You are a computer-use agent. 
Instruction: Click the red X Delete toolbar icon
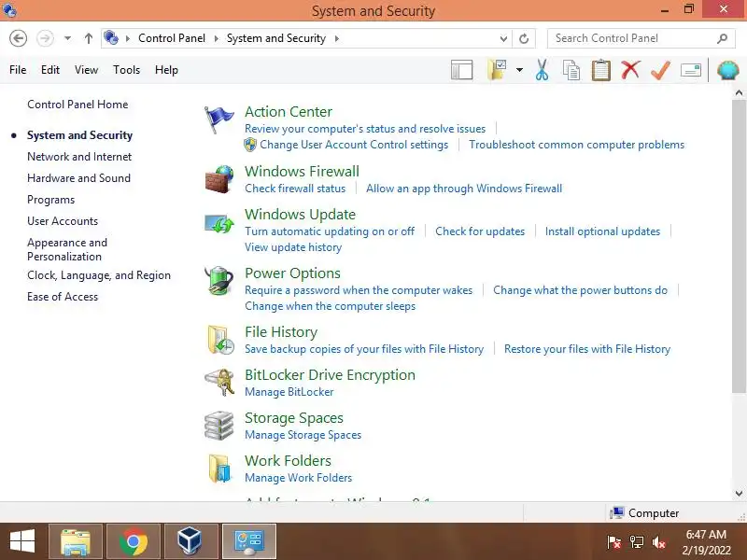tap(630, 69)
